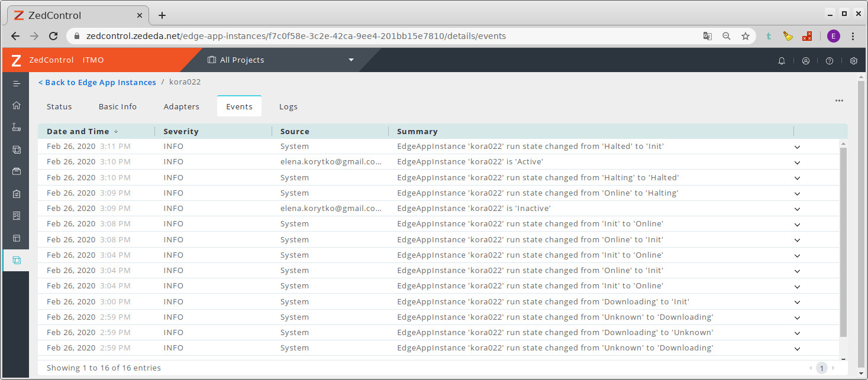The image size is (868, 380).
Task: Open the notifications bell icon
Action: tap(782, 60)
